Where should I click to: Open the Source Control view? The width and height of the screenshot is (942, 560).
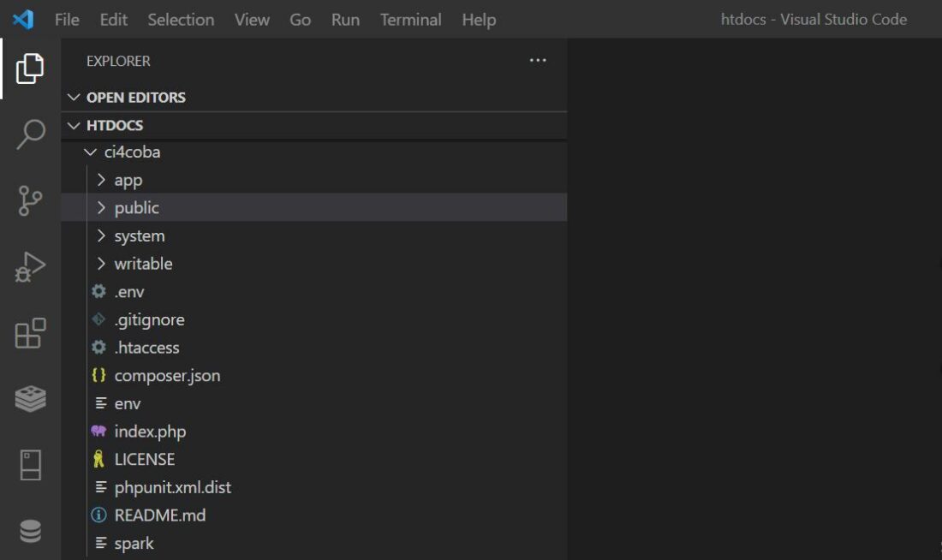30,201
